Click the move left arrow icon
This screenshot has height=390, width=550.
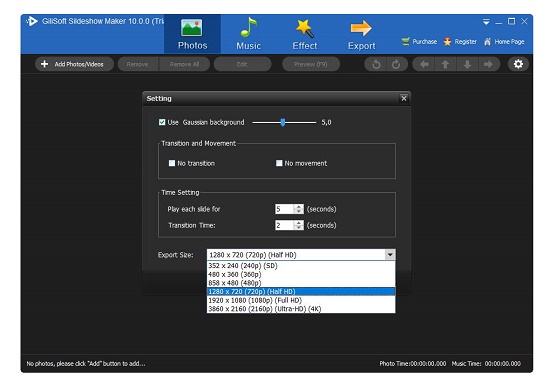click(424, 64)
